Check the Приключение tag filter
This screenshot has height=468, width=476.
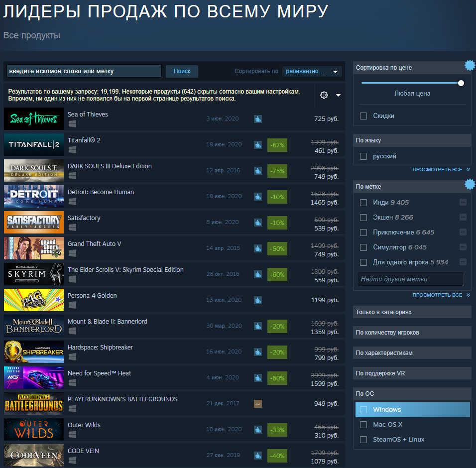363,233
